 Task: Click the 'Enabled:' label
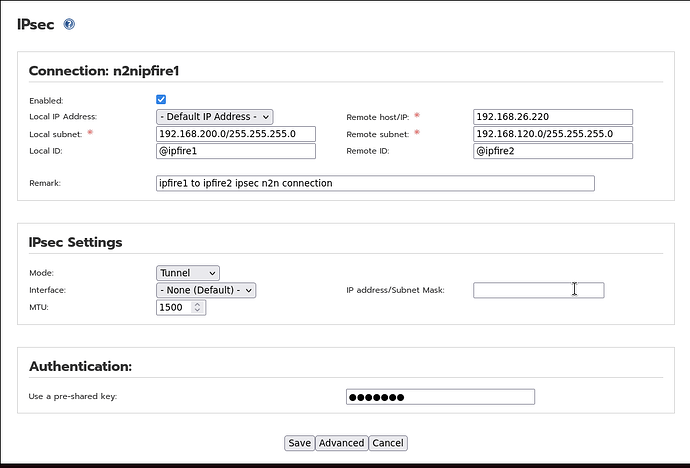point(46,101)
